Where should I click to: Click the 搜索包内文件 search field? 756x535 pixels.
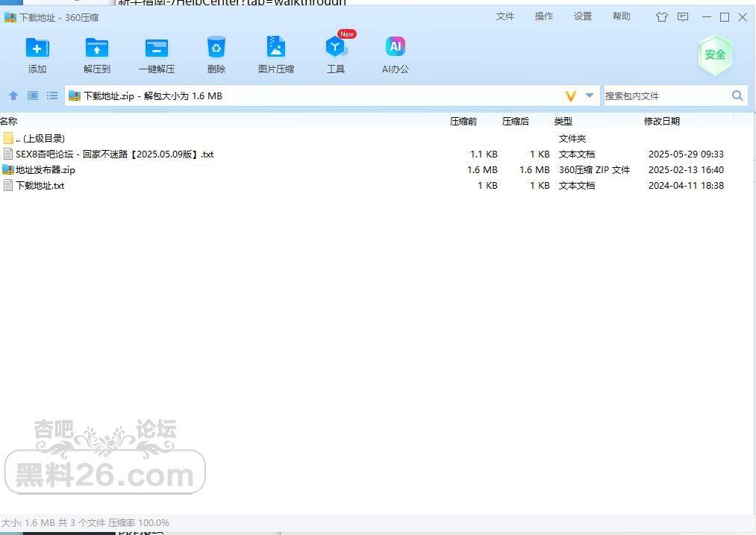pyautogui.click(x=667, y=96)
